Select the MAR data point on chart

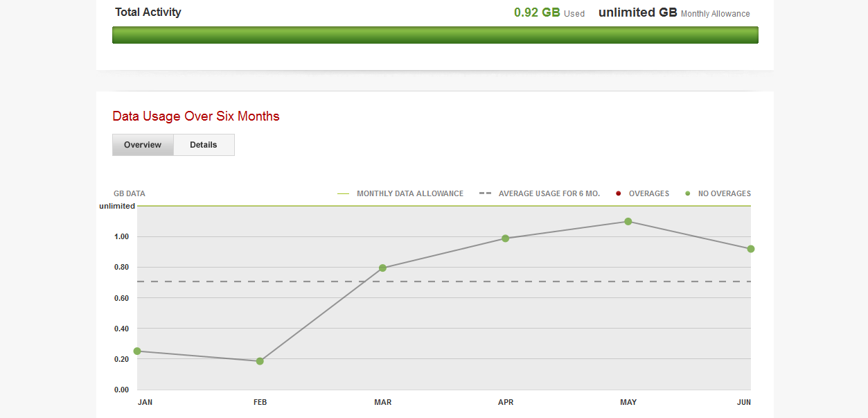382,268
